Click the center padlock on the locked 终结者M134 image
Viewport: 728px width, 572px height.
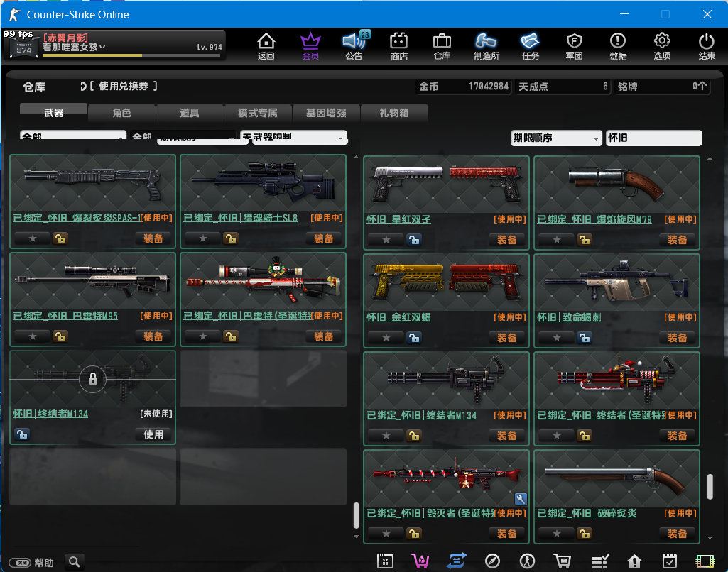click(x=93, y=379)
